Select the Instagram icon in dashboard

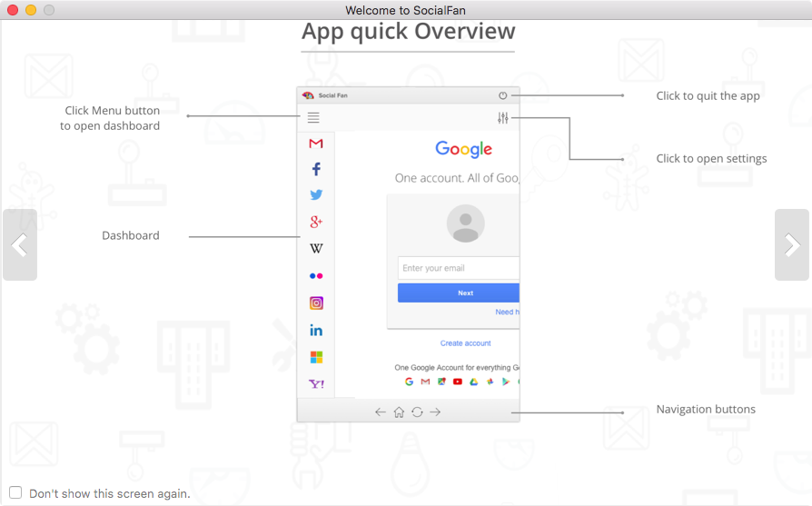(316, 303)
